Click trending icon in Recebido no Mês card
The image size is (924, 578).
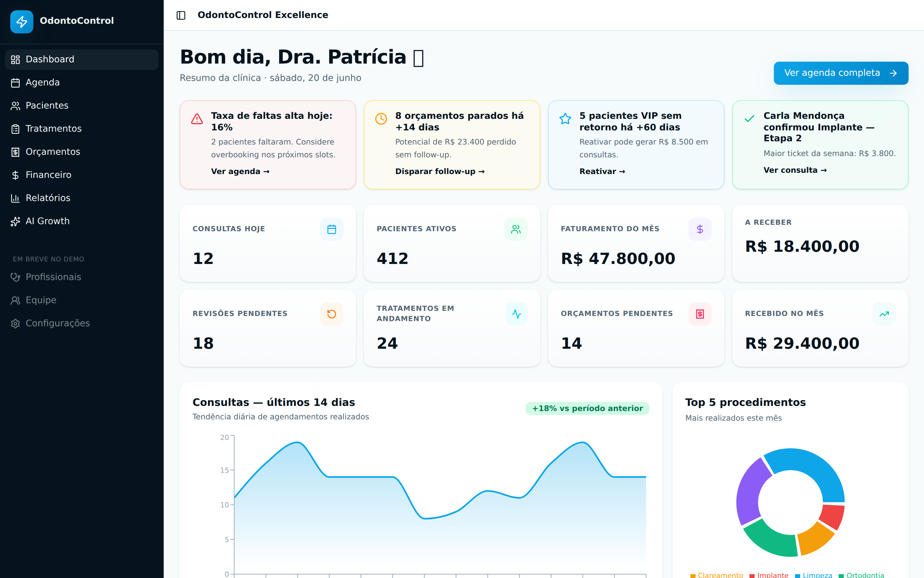point(884,314)
